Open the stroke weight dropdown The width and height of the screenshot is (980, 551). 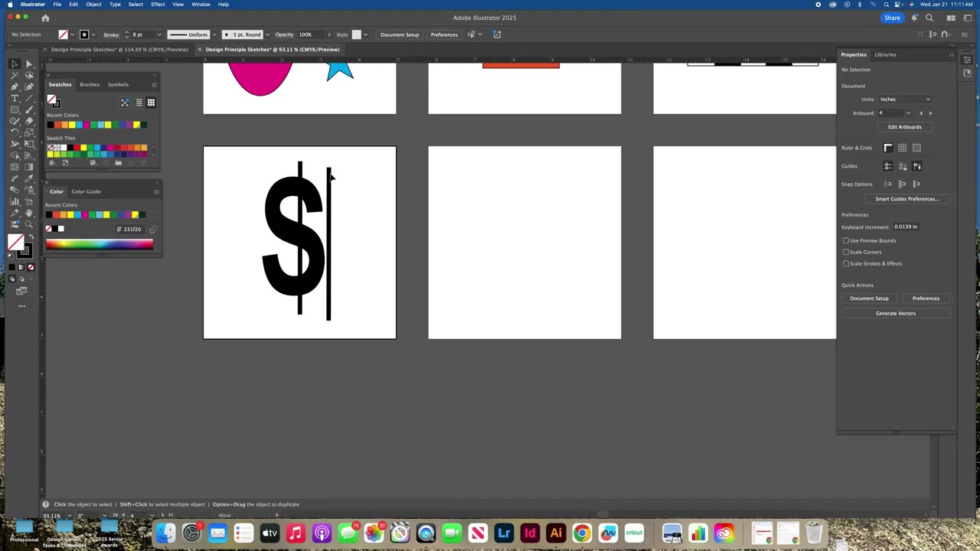(158, 34)
